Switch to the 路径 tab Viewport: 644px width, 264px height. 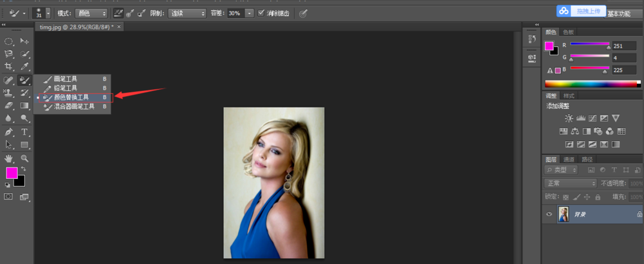click(587, 159)
